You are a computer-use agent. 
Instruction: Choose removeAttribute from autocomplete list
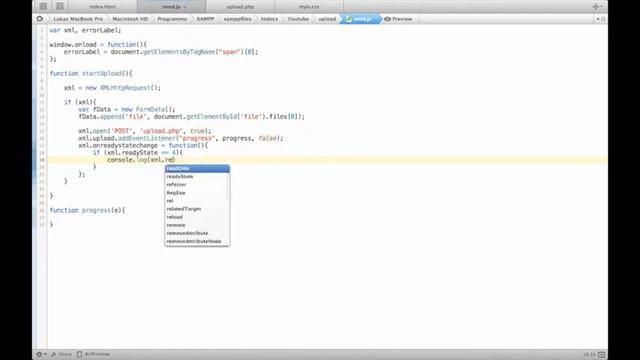196,233
